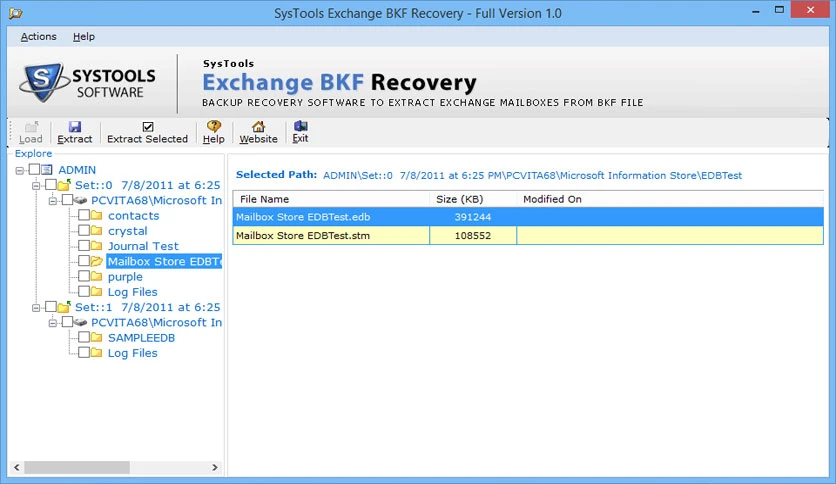The image size is (836, 484).
Task: Tick the Set::0 checkbox
Action: (x=51, y=185)
